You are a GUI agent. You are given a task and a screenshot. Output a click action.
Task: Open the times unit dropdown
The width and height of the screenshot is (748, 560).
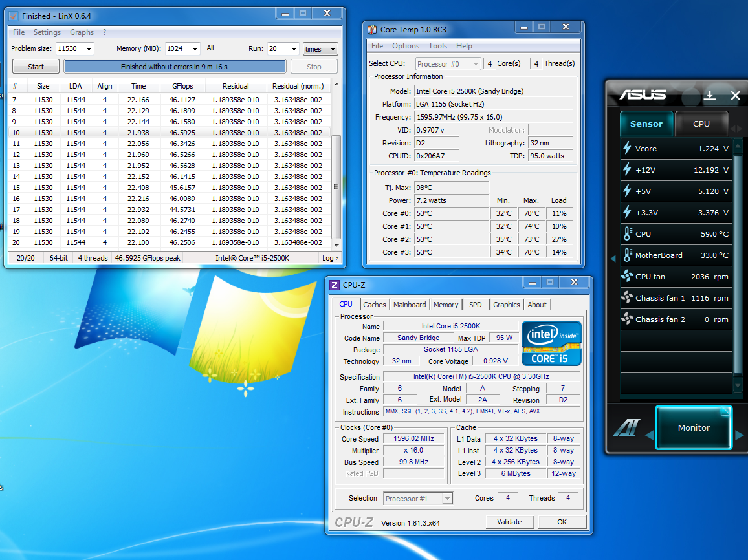(x=320, y=49)
